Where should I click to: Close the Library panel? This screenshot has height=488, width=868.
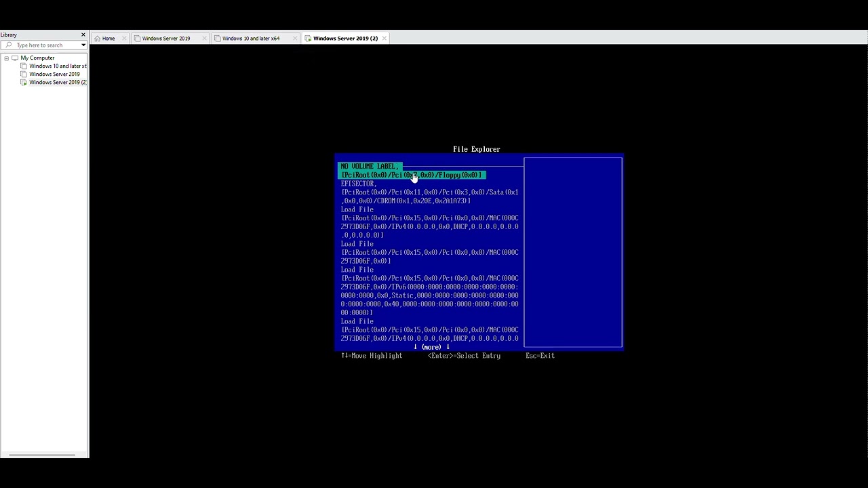coord(83,35)
